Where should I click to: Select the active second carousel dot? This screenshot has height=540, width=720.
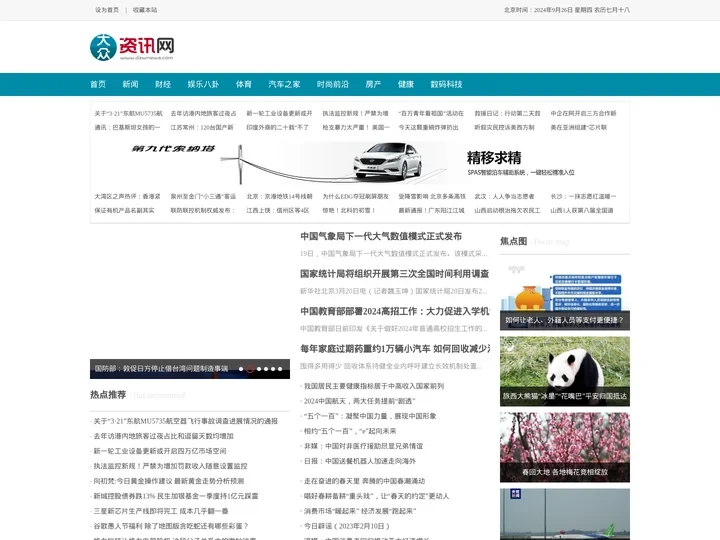pyautogui.click(x=250, y=369)
